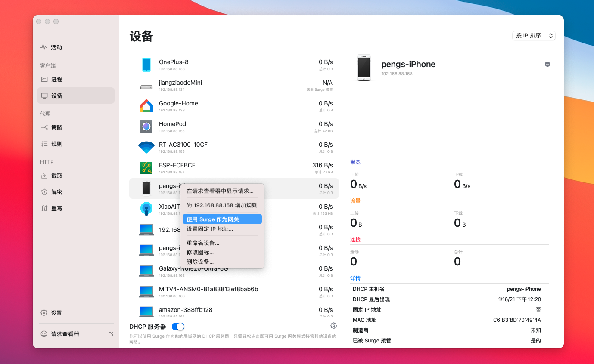Image resolution: width=594 pixels, height=364 pixels.
Task: Open the sort by IP dropdown
Action: point(533,36)
